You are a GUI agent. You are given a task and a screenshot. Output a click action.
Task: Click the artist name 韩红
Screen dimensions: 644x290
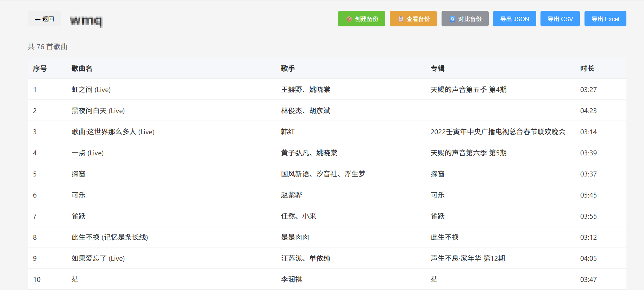point(288,132)
